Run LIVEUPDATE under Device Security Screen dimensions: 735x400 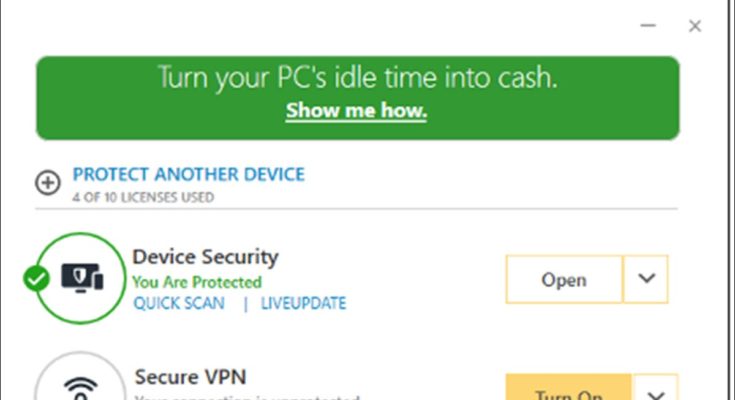coord(304,303)
